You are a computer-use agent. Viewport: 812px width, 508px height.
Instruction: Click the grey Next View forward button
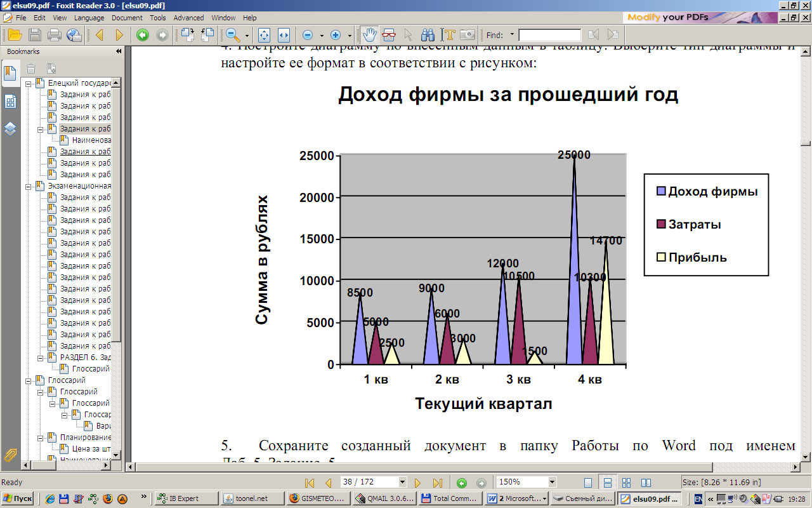point(162,35)
